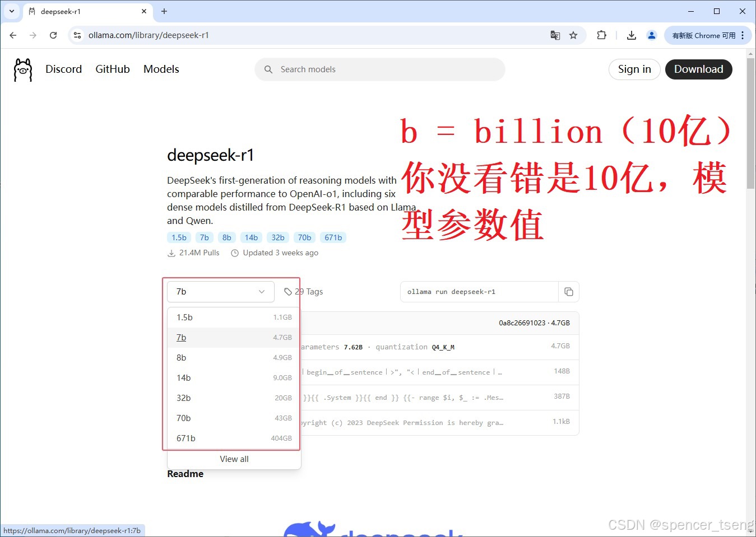Open site information icon in address bar

point(77,35)
